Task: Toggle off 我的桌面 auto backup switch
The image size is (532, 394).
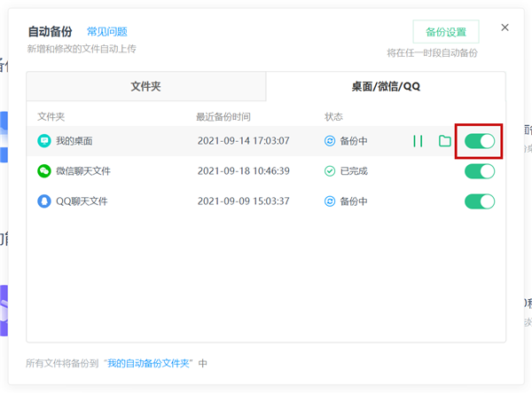Action: [480, 141]
